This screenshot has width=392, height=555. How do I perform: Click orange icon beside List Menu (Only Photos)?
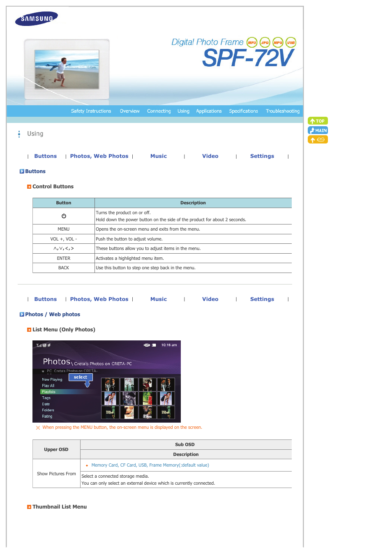29,330
